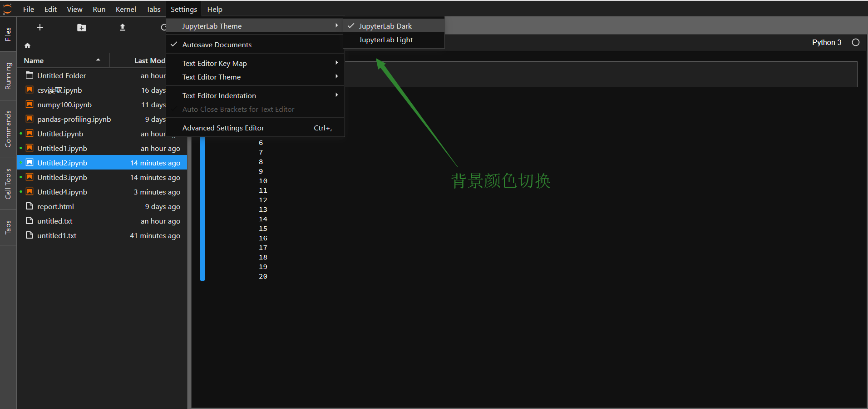The width and height of the screenshot is (868, 409).
Task: Click the Jupyter logo icon
Action: point(7,9)
